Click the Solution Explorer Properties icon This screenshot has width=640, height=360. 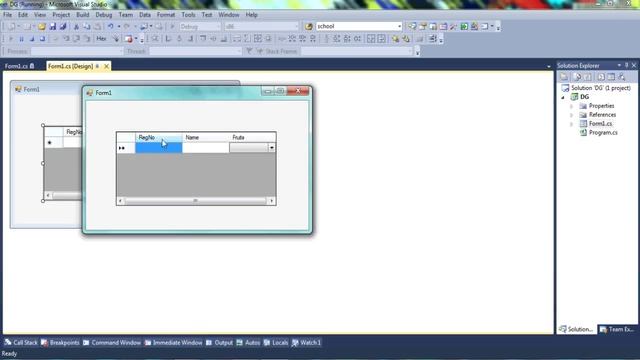click(564, 77)
